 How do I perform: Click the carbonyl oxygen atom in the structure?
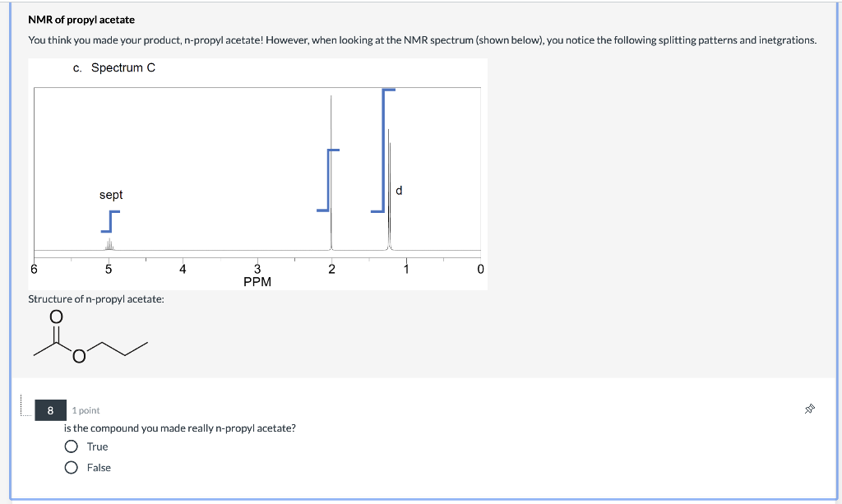(x=57, y=317)
